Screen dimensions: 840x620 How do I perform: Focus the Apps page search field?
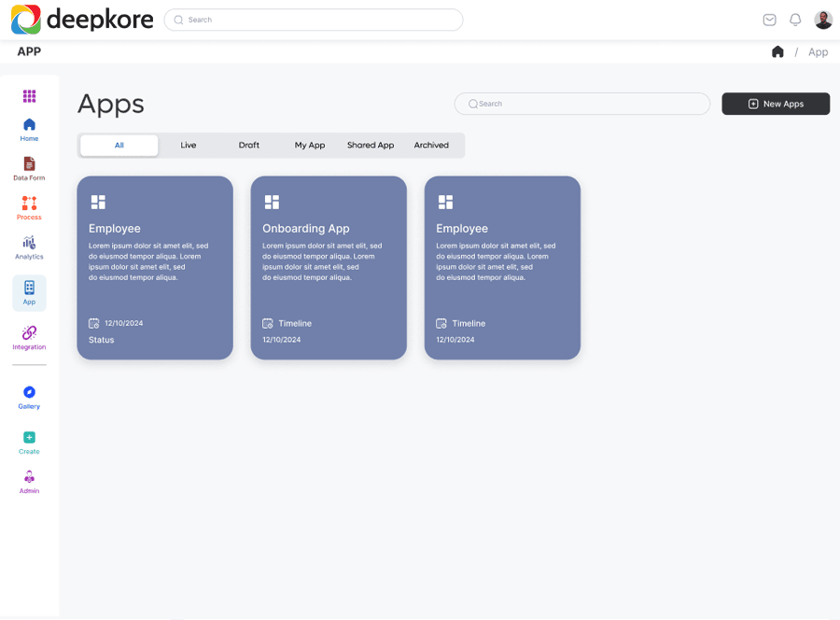581,104
